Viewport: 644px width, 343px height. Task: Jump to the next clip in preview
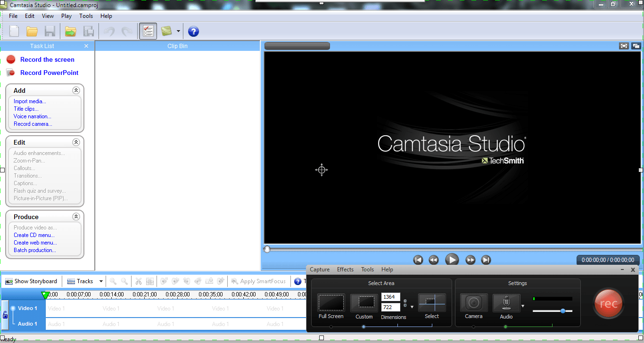tap(486, 260)
